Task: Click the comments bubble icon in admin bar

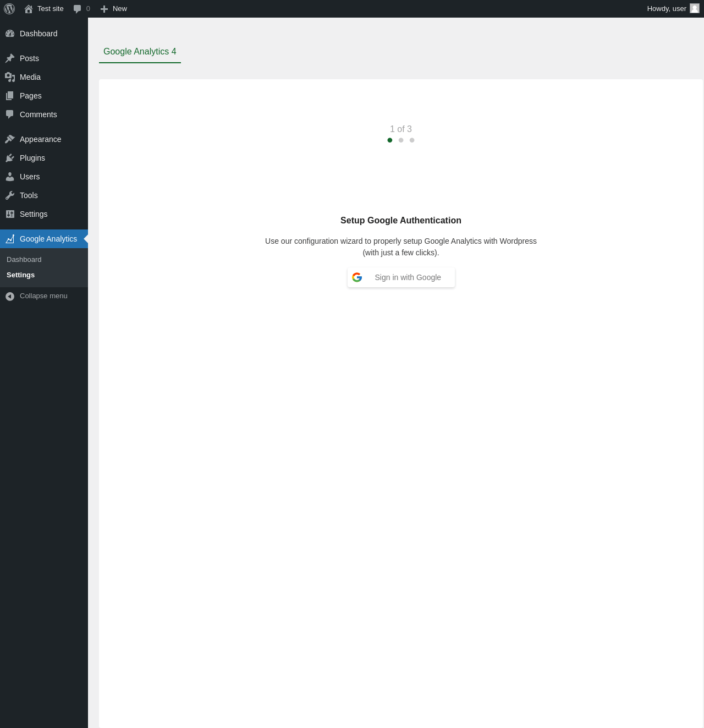Action: (78, 9)
